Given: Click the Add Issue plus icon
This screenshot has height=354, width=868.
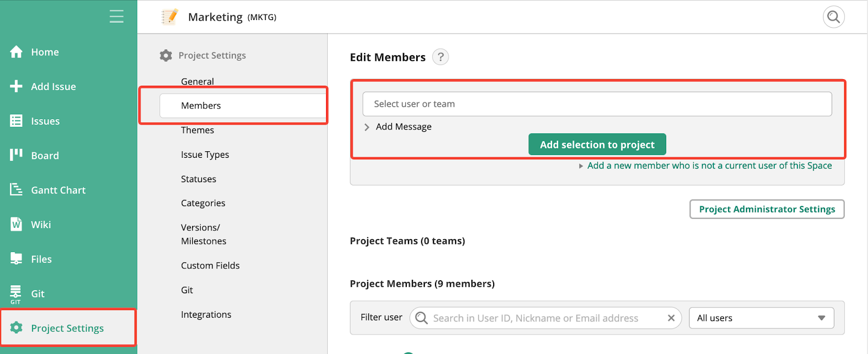Looking at the screenshot, I should [16, 86].
